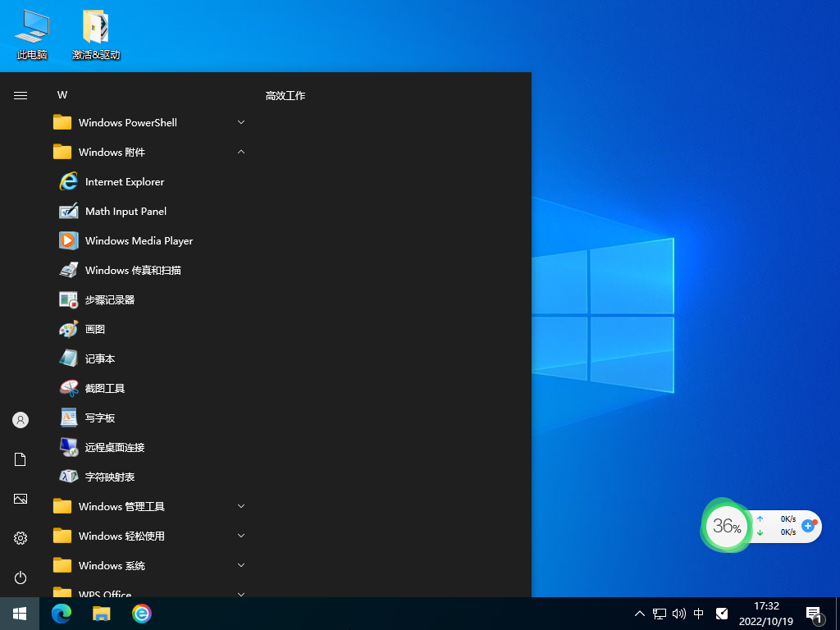Expand the Windows 管理工具 folder
840x630 pixels.
click(240, 506)
